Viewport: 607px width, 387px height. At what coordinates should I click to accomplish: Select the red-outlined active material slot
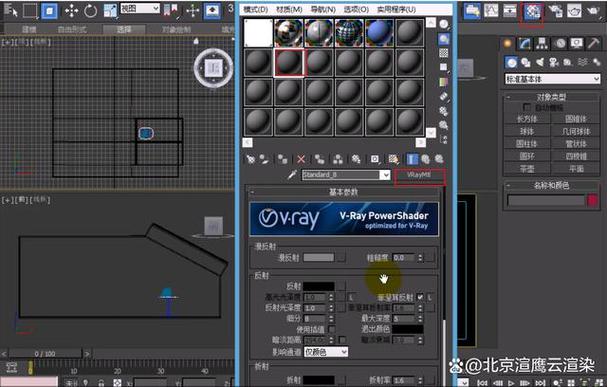(x=289, y=62)
